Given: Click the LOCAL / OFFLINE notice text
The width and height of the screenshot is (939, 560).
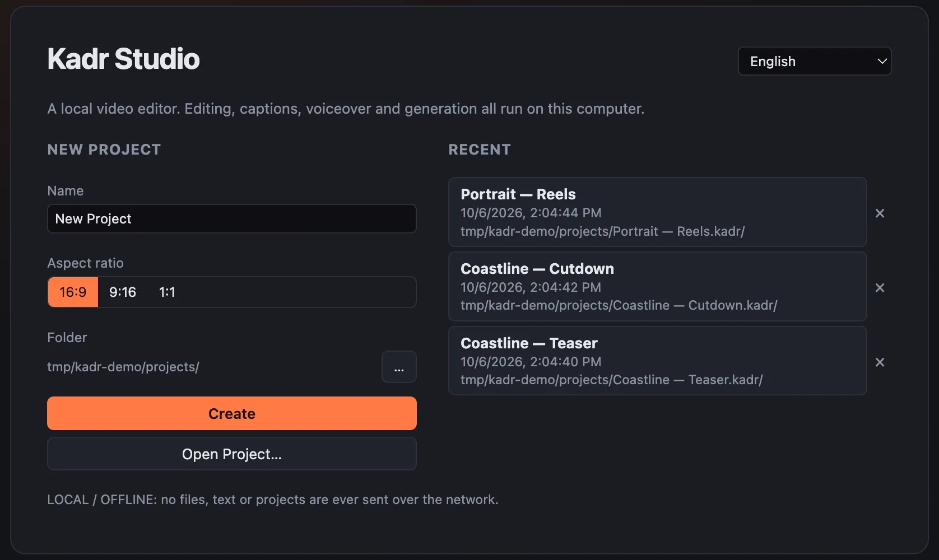Looking at the screenshot, I should [272, 500].
